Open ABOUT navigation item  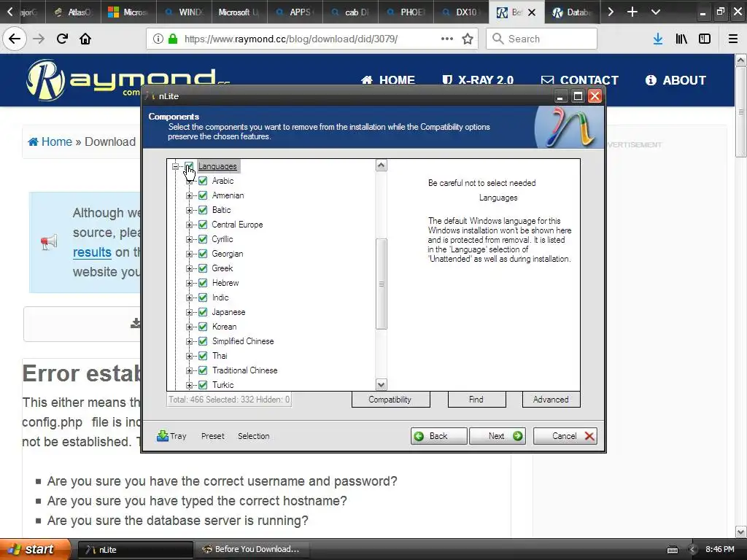pyautogui.click(x=676, y=80)
